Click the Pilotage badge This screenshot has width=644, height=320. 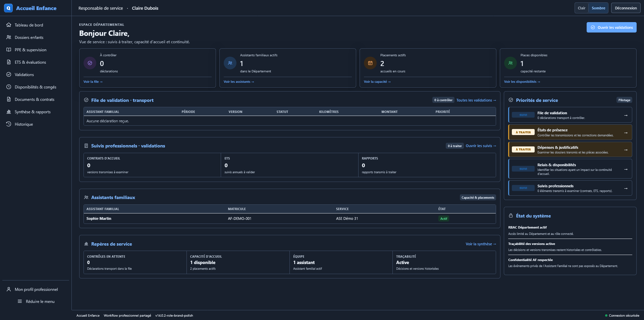tap(624, 100)
